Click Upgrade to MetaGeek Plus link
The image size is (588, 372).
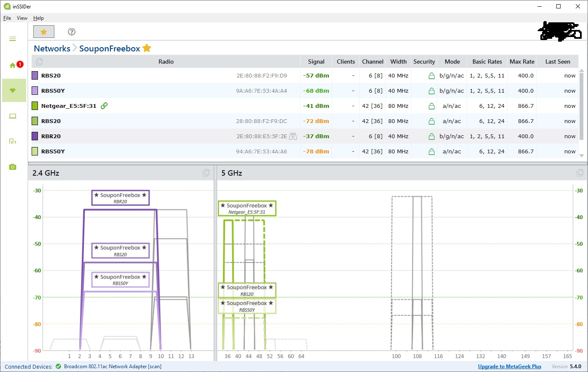pyautogui.click(x=509, y=367)
